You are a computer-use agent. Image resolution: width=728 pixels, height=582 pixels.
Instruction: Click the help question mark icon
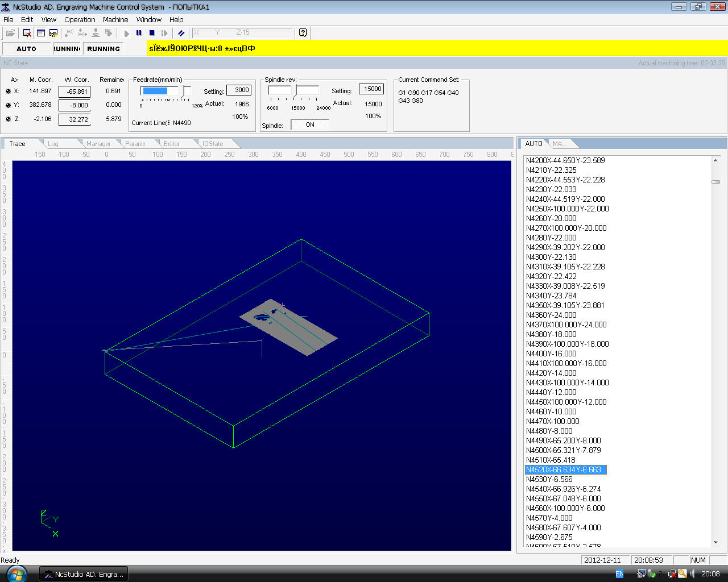303,33
